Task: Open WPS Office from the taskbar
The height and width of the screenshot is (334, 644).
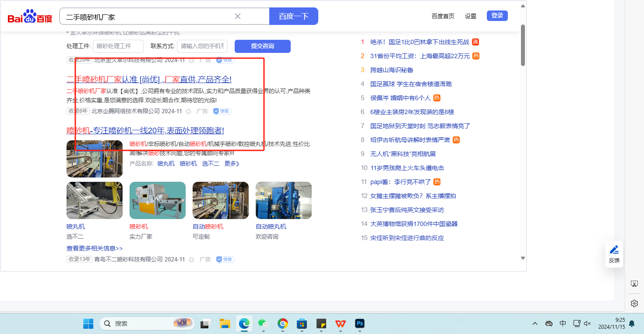Action: [340, 324]
